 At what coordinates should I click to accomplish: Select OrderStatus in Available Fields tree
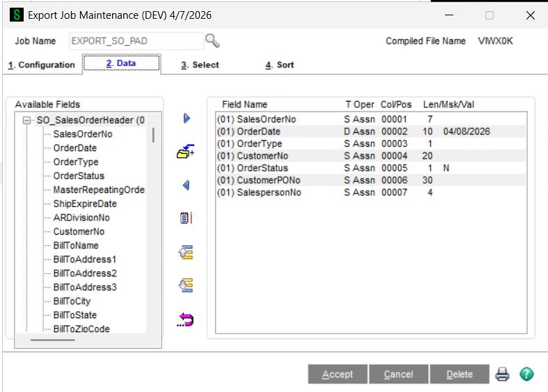coord(79,176)
